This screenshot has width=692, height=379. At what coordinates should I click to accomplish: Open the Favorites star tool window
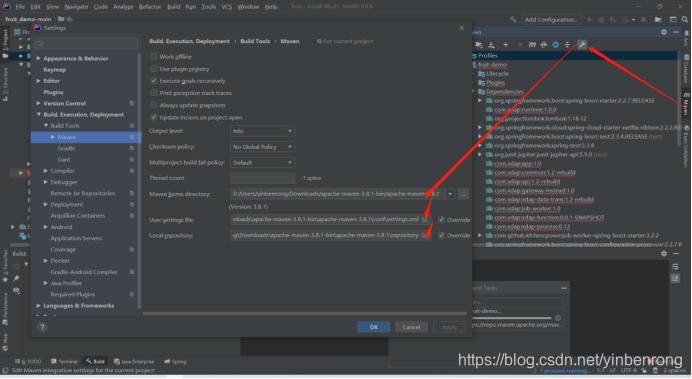tap(5, 266)
